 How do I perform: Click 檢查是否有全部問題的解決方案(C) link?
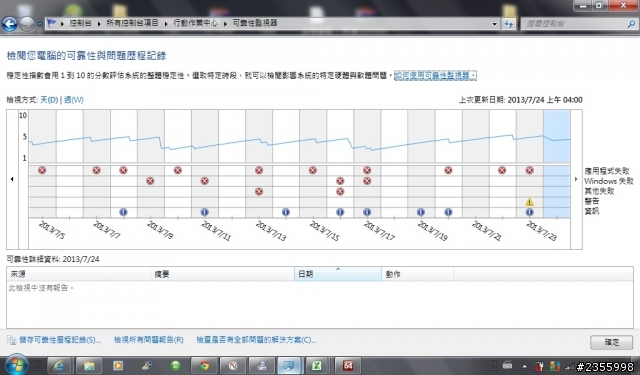click(x=256, y=340)
